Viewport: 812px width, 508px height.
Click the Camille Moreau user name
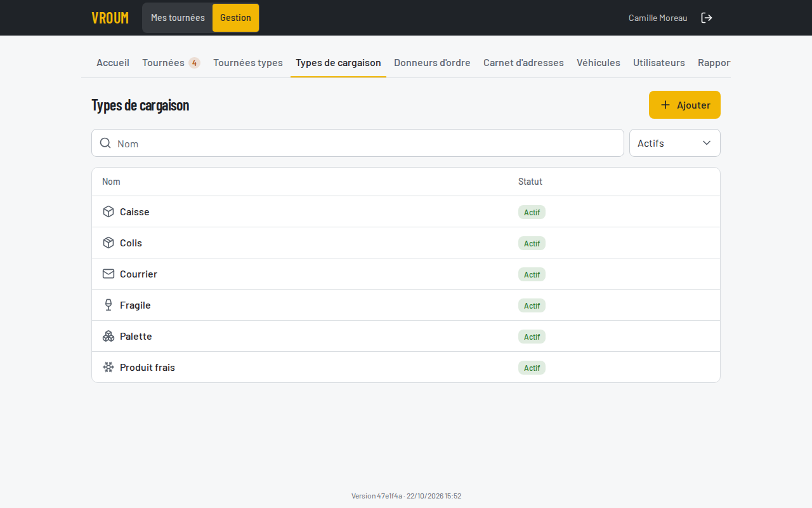[658, 18]
